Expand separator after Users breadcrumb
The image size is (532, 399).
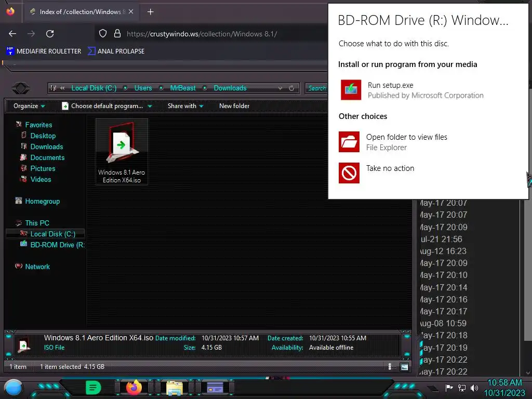tap(161, 88)
